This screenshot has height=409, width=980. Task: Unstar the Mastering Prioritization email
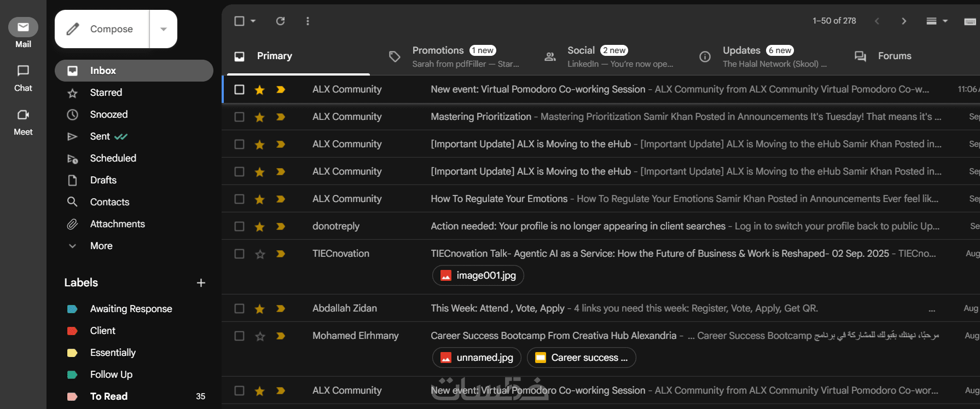pyautogui.click(x=260, y=117)
